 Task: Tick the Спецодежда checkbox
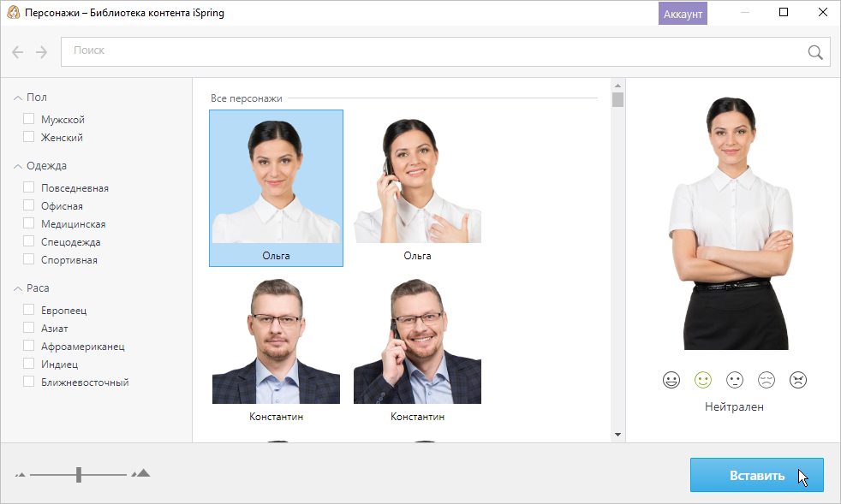pyautogui.click(x=29, y=241)
